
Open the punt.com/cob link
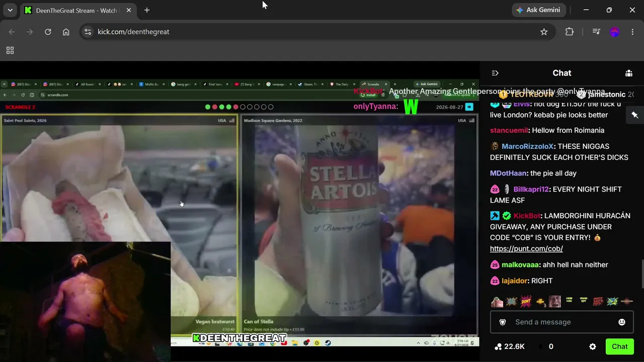click(x=526, y=249)
